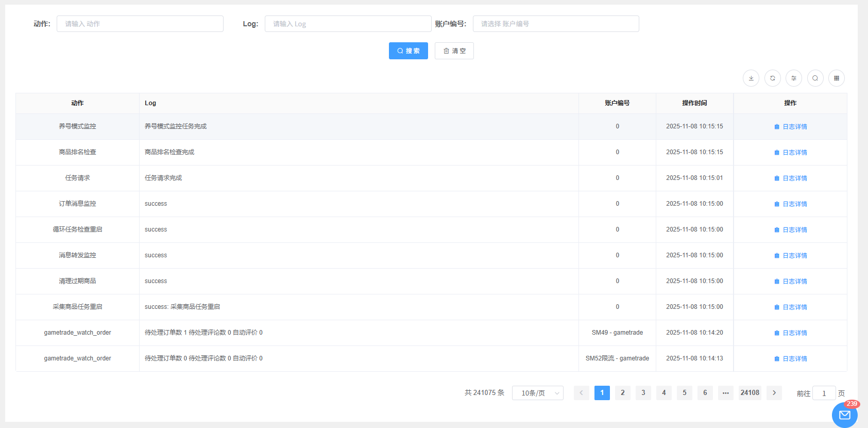Click the 前往 page number input box
868x428 pixels.
pyautogui.click(x=824, y=393)
